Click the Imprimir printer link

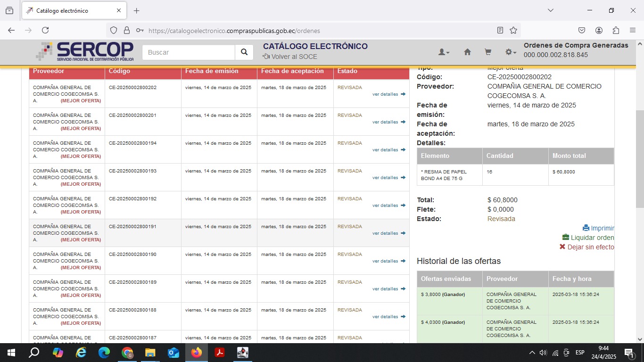pyautogui.click(x=598, y=228)
